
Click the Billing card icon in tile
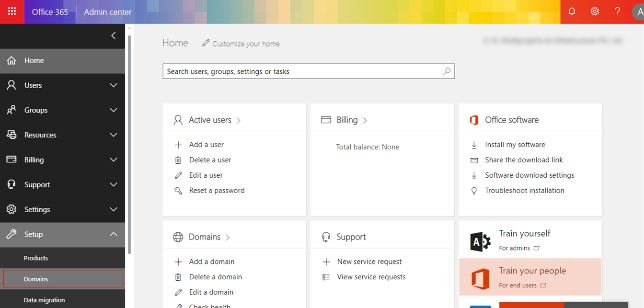click(x=326, y=120)
